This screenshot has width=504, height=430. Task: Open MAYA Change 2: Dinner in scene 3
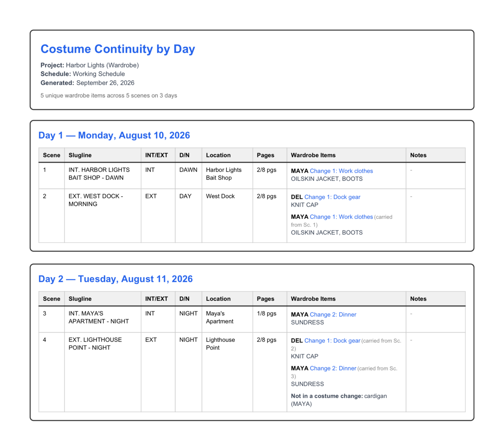(323, 315)
